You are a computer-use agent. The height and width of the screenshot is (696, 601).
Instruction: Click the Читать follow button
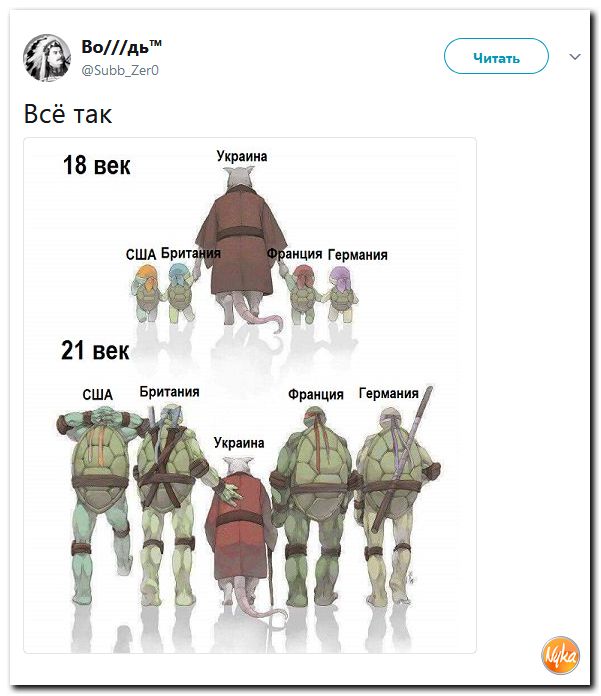[x=496, y=56]
